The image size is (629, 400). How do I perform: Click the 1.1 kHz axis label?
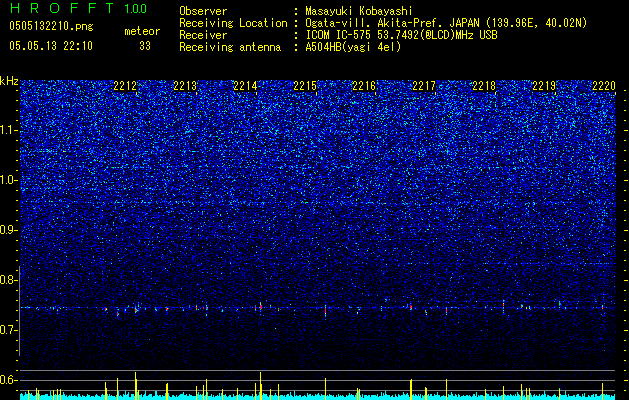tap(9, 130)
